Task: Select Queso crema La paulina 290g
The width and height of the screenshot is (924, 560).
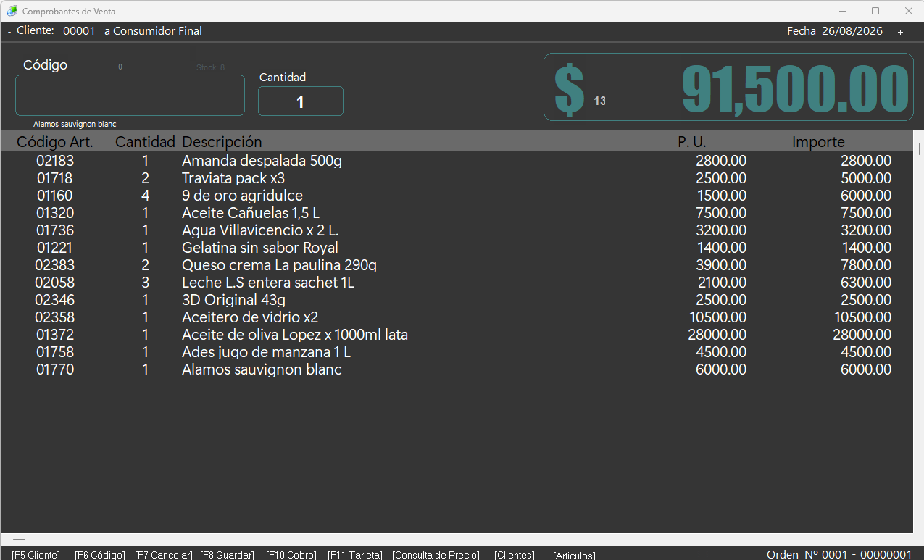Action: pyautogui.click(x=457, y=265)
